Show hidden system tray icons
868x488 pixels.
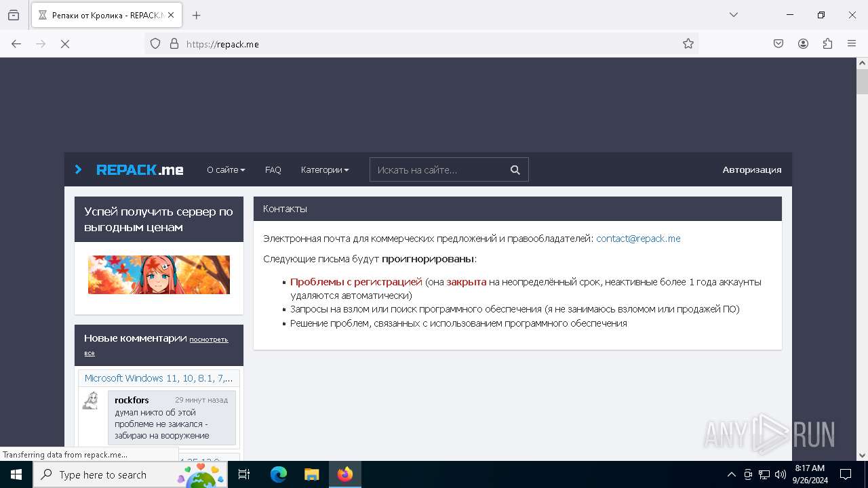[x=731, y=474]
